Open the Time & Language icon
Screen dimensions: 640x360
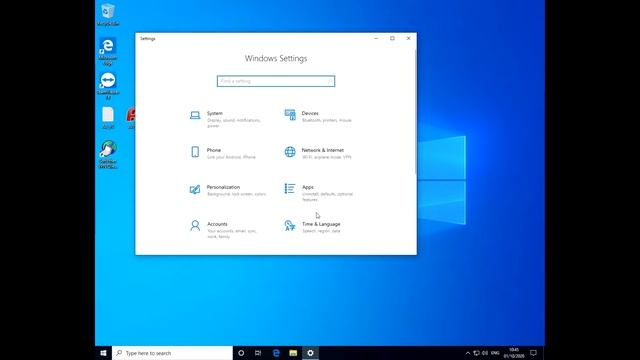(290, 225)
